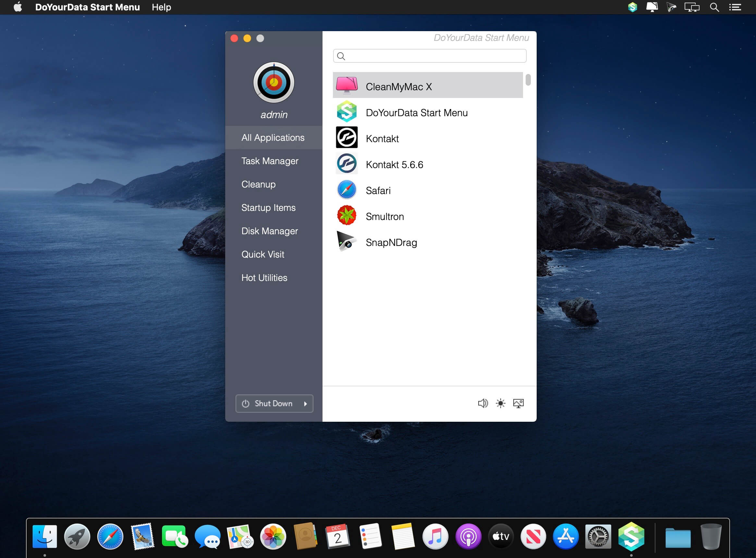Open SnapNDrag from the applications list
This screenshot has width=756, height=558.
(x=391, y=243)
